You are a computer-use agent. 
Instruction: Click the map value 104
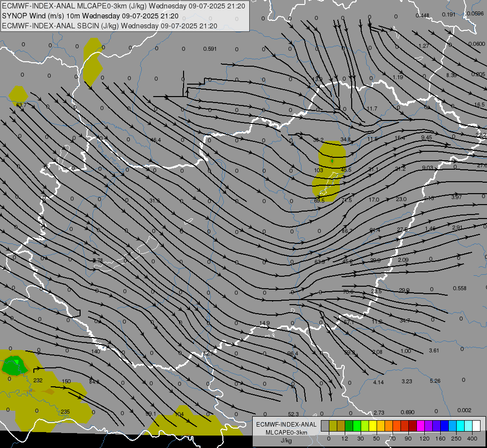click(179, 414)
